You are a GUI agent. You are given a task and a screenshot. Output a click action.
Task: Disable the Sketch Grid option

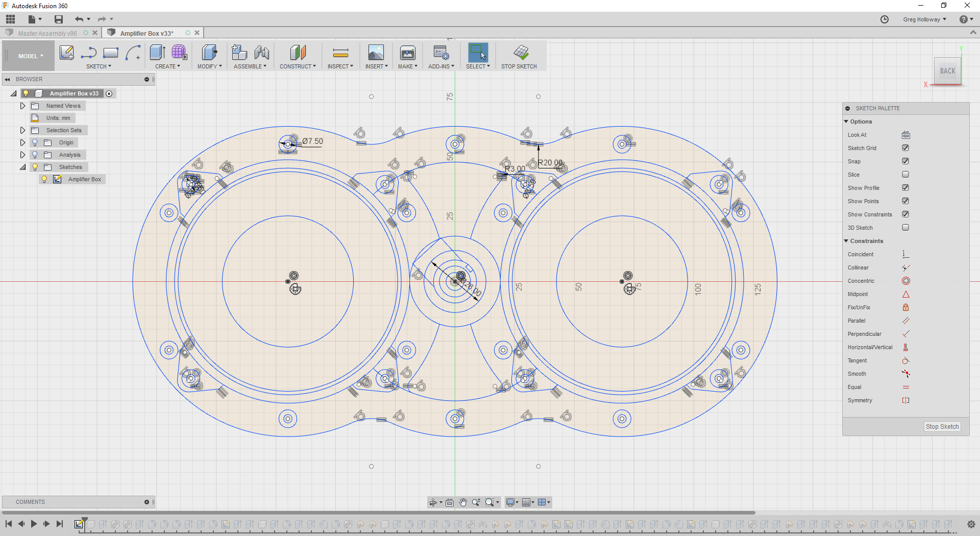(906, 148)
